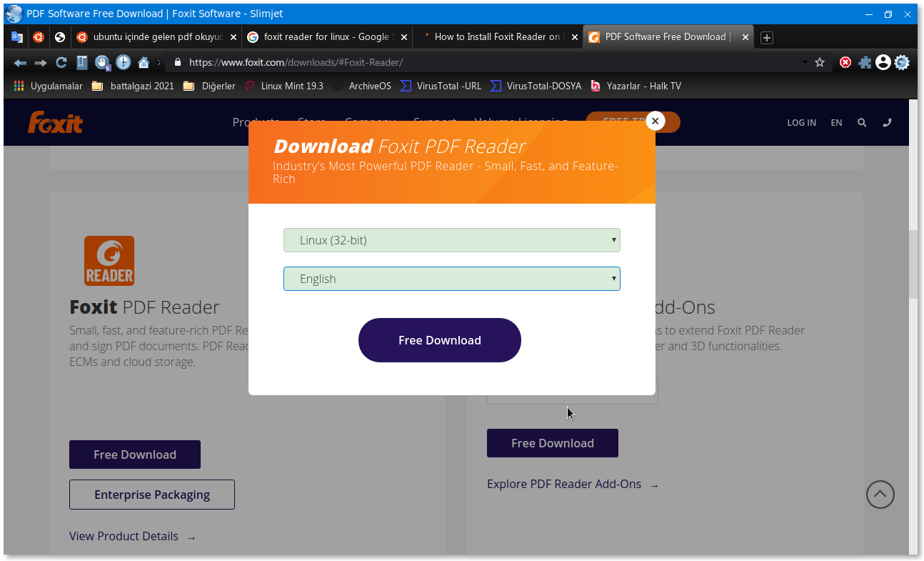Screen dimensions: 924x561
Task: Close the 'How to Install Foxit Reader' tab
Action: coord(575,37)
